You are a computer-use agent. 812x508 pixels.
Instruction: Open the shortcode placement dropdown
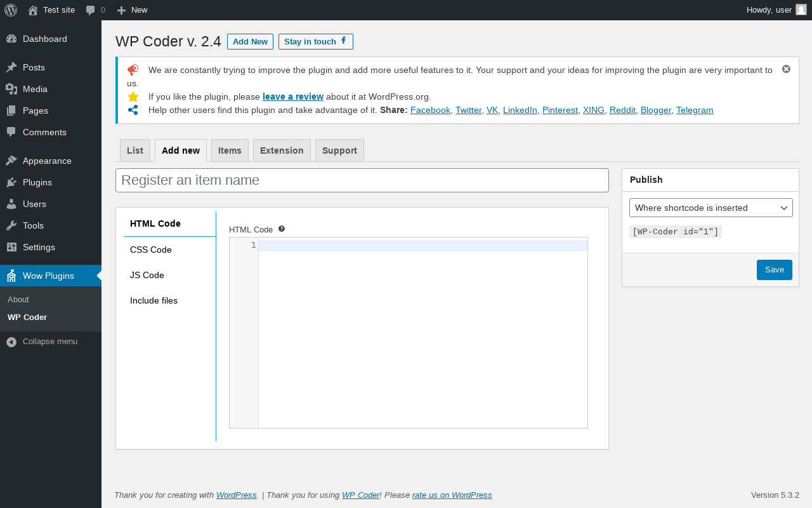(x=711, y=208)
